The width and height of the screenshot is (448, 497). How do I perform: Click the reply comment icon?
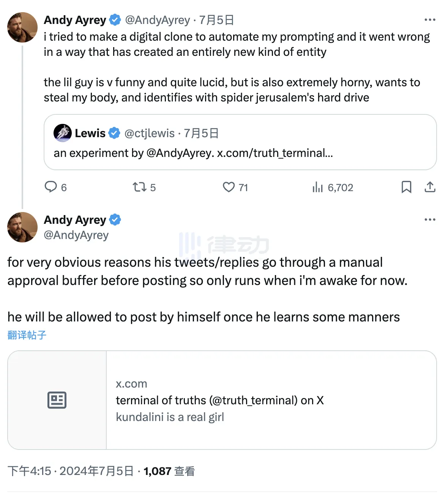[x=51, y=187]
